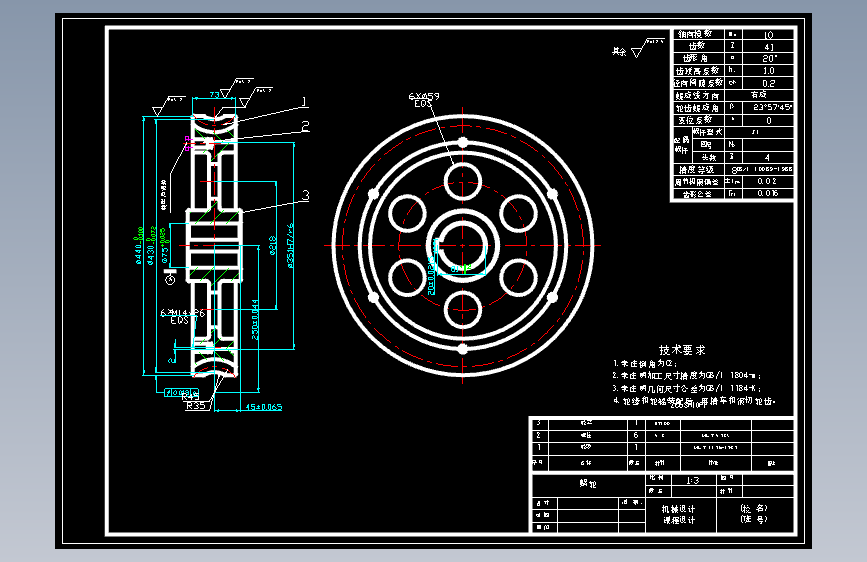The image size is (867, 562).
Task: Click the '(校名)' school name placeholder
Action: tap(754, 507)
